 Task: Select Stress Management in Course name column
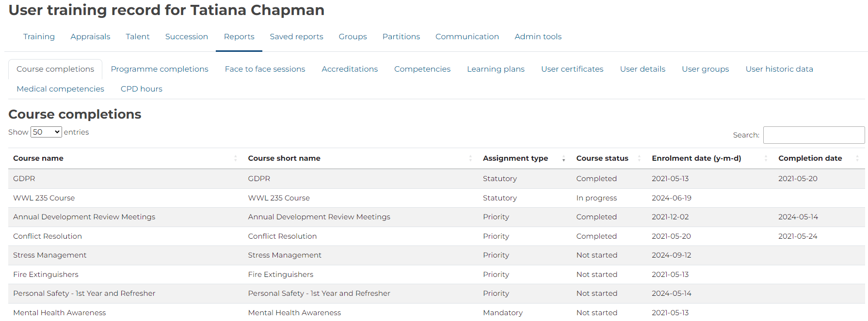coord(49,255)
